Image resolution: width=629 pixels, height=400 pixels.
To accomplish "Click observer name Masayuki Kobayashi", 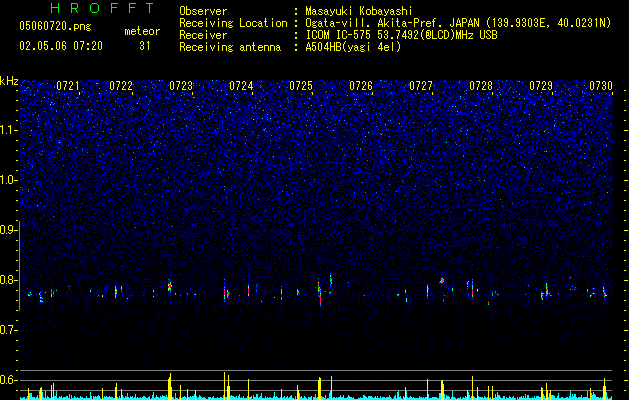I will pyautogui.click(x=359, y=11).
